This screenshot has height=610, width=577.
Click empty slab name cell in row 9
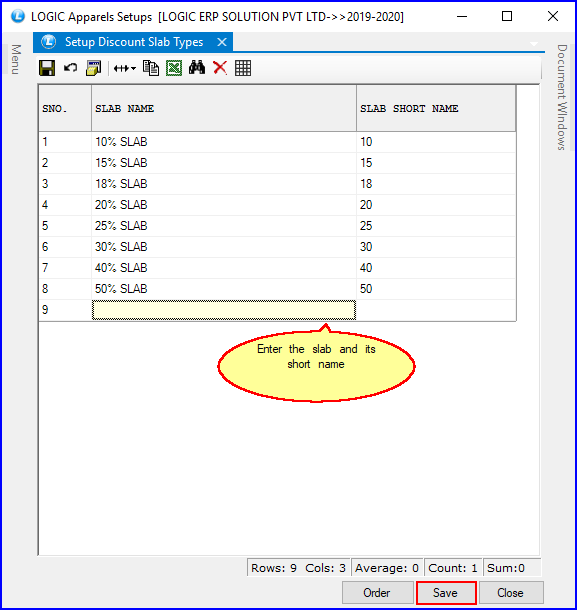(224, 310)
